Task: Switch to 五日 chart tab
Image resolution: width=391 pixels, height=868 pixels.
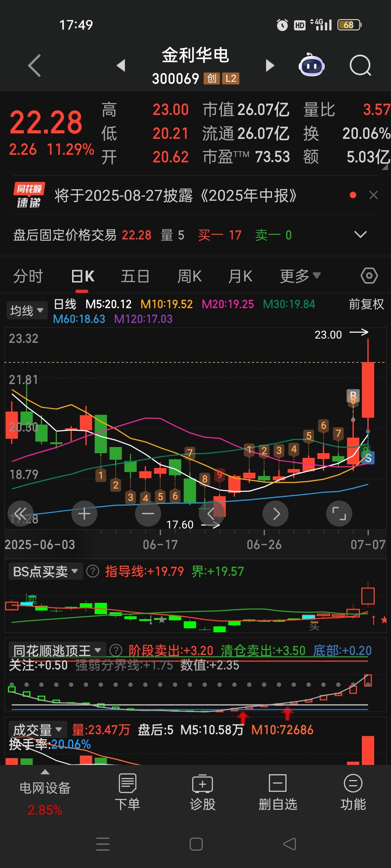Action: [135, 276]
